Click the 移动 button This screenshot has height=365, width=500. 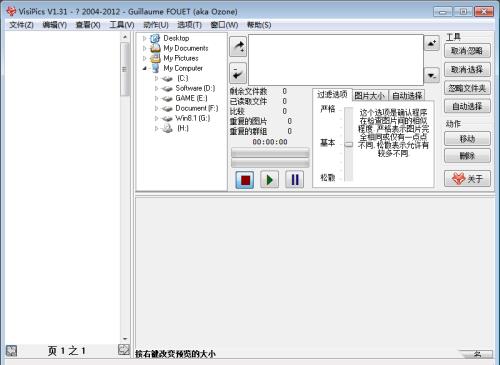point(467,139)
